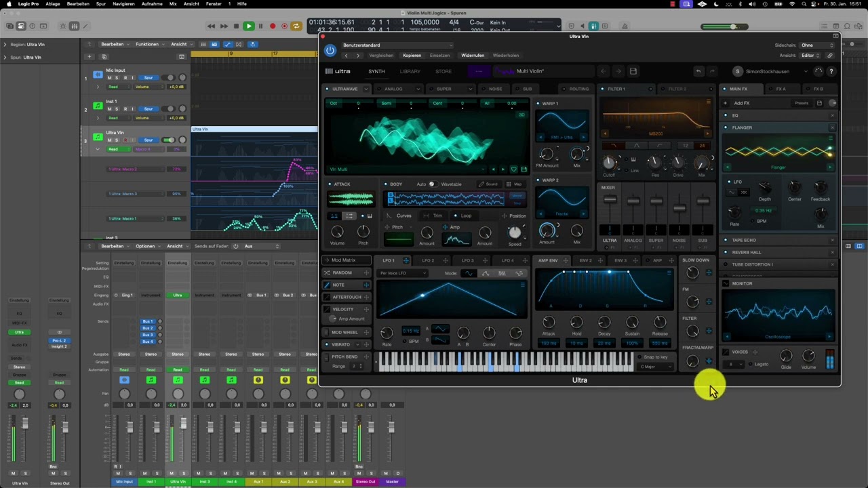
Task: Open the C Major scale dropdown
Action: [x=656, y=367]
